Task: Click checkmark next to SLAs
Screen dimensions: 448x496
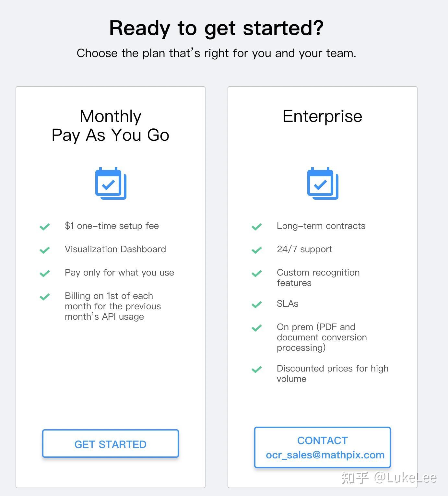Action: [257, 304]
